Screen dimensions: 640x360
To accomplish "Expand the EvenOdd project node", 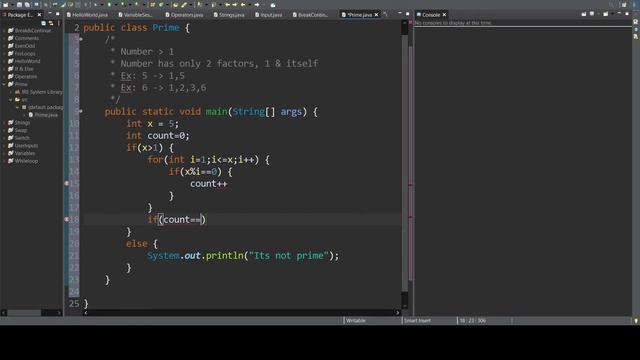I will (x=4, y=46).
